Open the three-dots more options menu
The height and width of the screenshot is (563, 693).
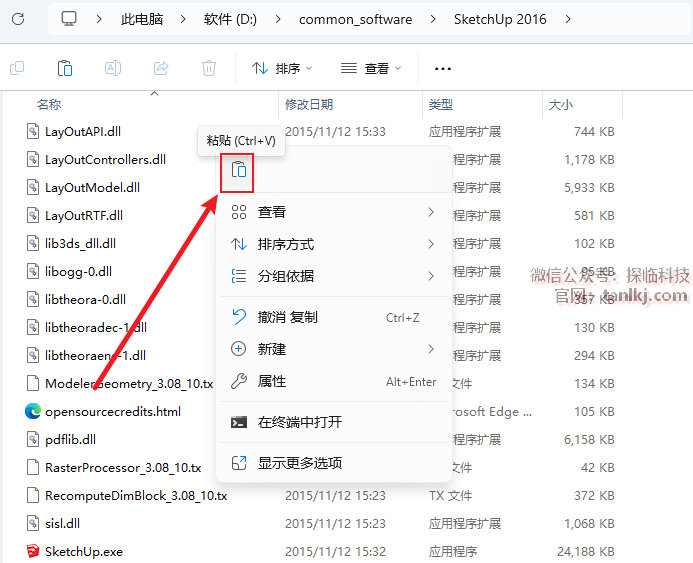443,68
